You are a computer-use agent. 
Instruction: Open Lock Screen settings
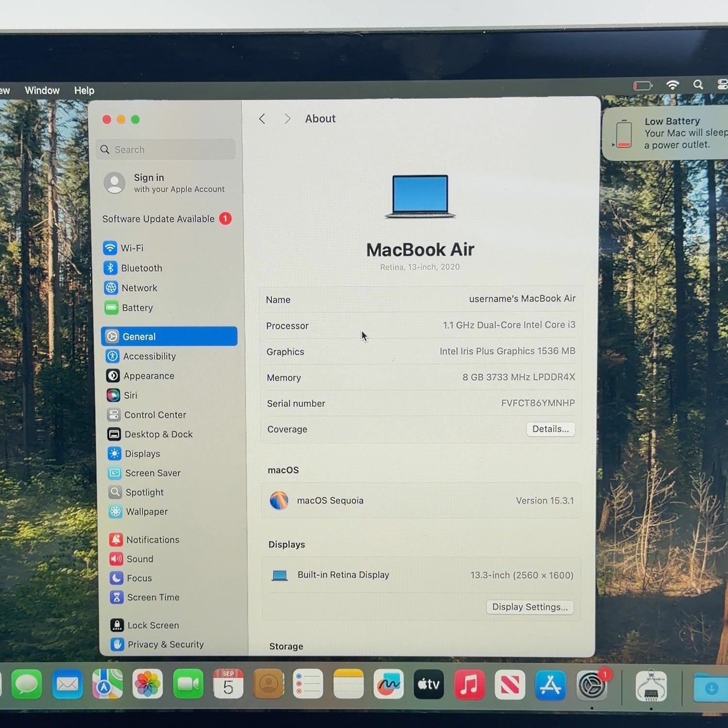pyautogui.click(x=145, y=625)
